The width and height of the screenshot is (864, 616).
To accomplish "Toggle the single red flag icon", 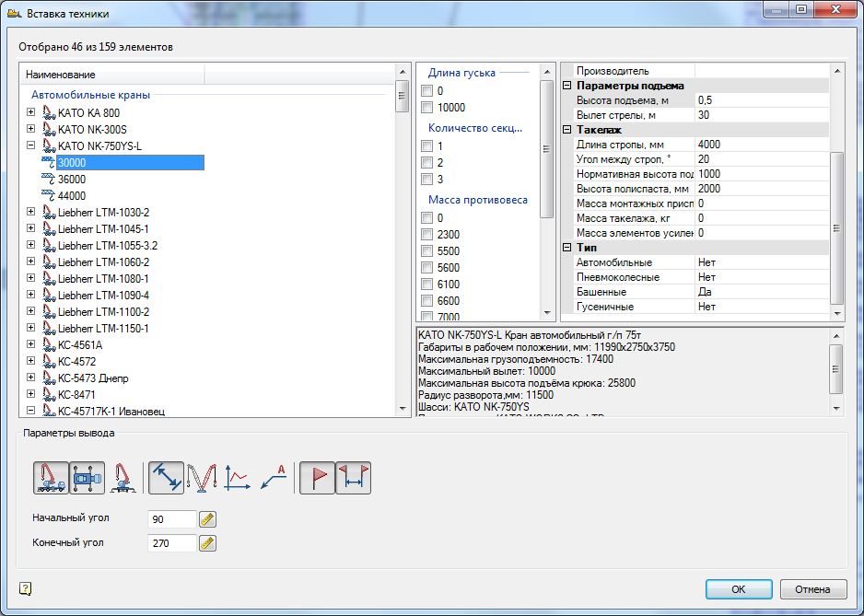I will (x=318, y=478).
